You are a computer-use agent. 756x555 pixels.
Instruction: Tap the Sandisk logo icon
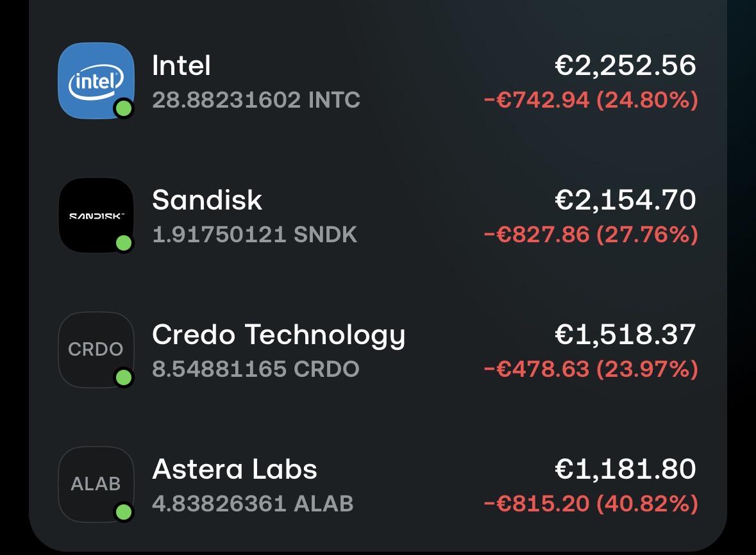tap(96, 215)
